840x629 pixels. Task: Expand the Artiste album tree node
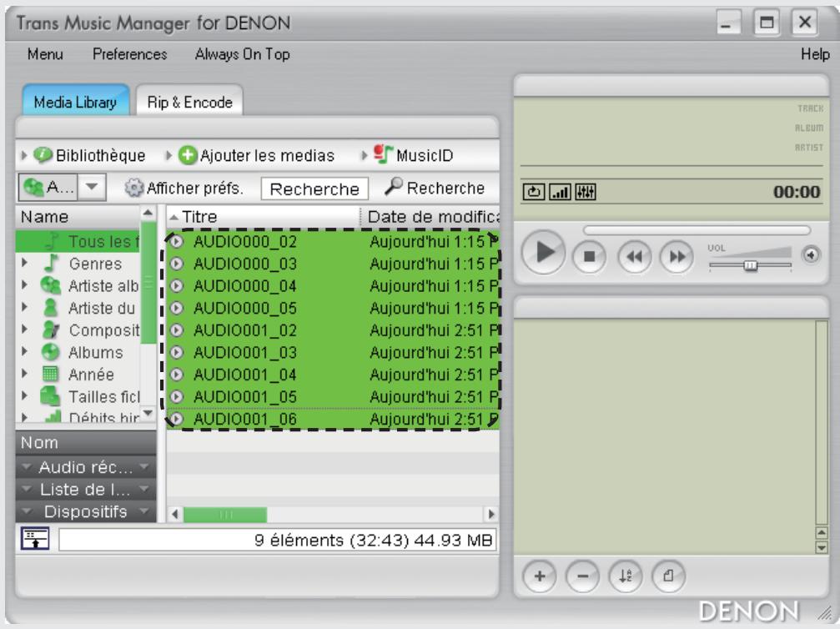[x=25, y=285]
